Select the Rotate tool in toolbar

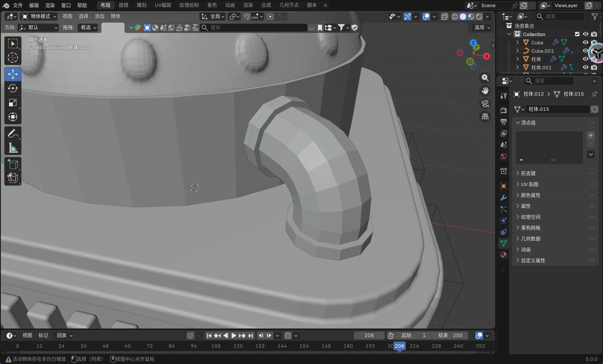pyautogui.click(x=13, y=88)
